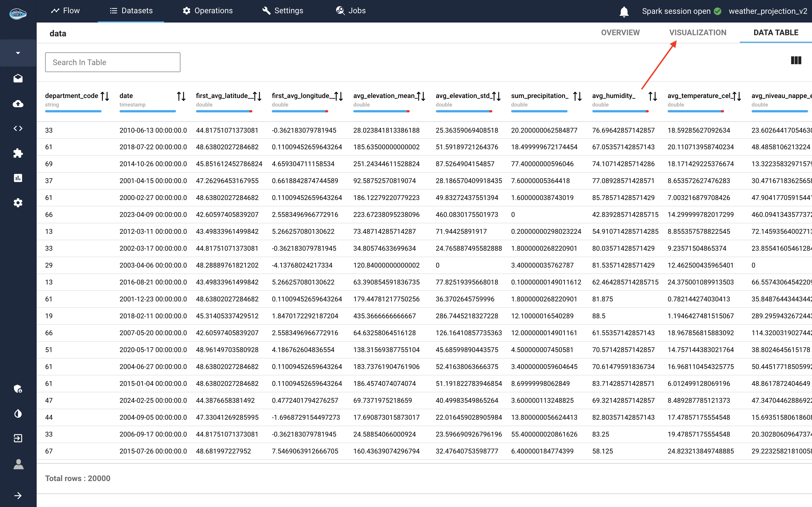
Task: Click the puzzle piece plugins icon
Action: coord(18,153)
